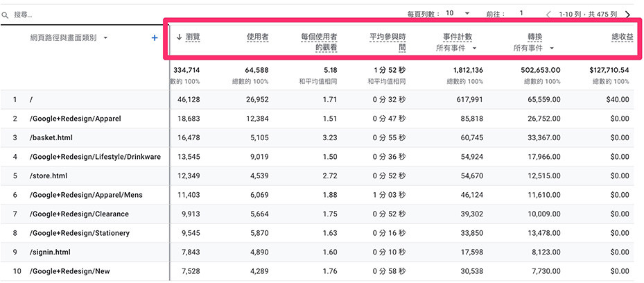Add a dimension with the blue plus icon

(x=155, y=37)
